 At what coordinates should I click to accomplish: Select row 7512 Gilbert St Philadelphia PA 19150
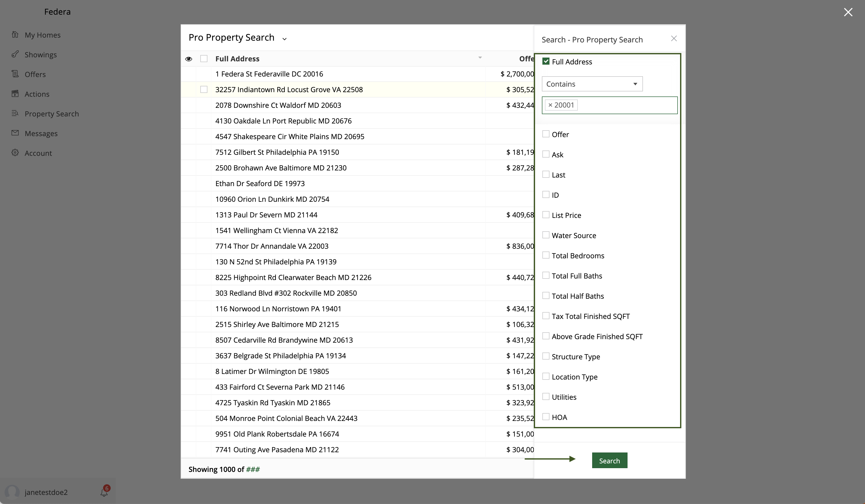coord(357,152)
